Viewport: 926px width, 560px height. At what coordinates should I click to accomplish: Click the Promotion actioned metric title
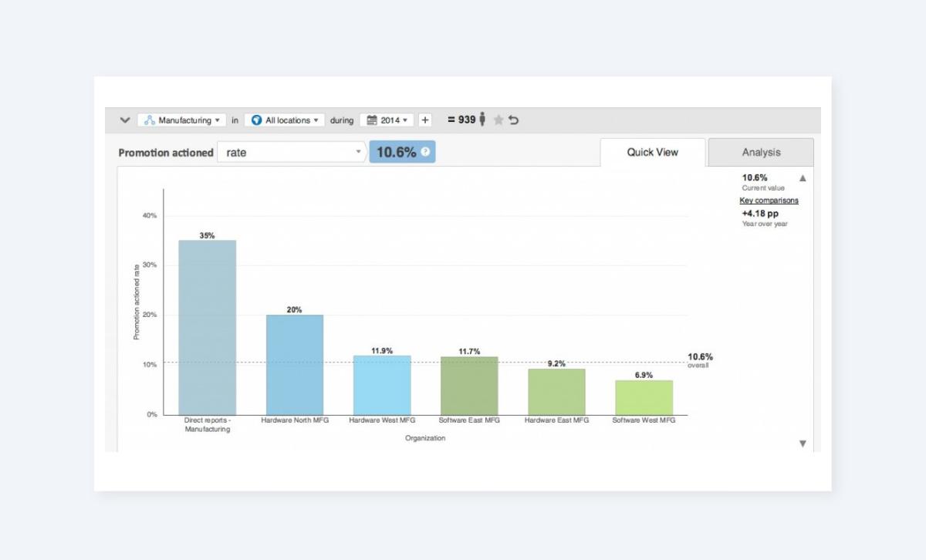(166, 153)
